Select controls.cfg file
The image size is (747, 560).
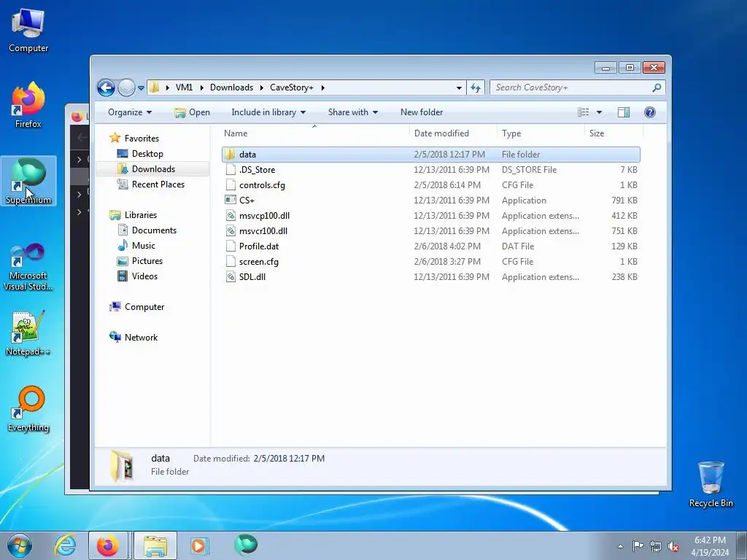click(262, 185)
